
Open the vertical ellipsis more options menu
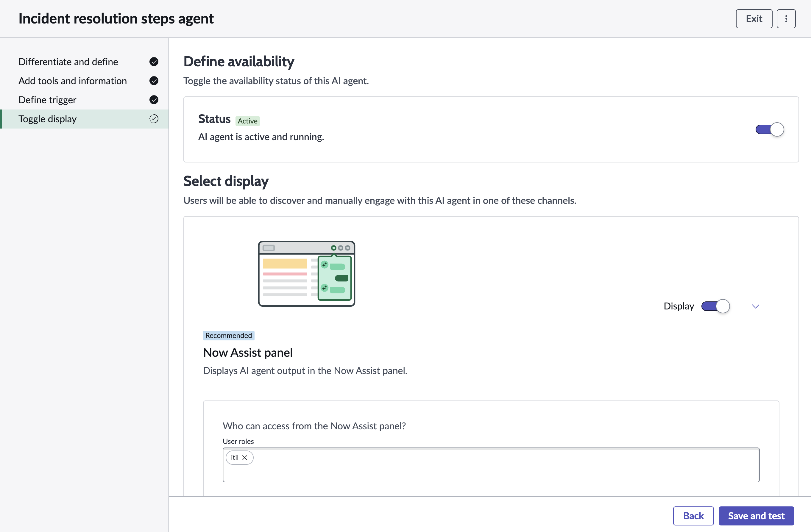786,19
